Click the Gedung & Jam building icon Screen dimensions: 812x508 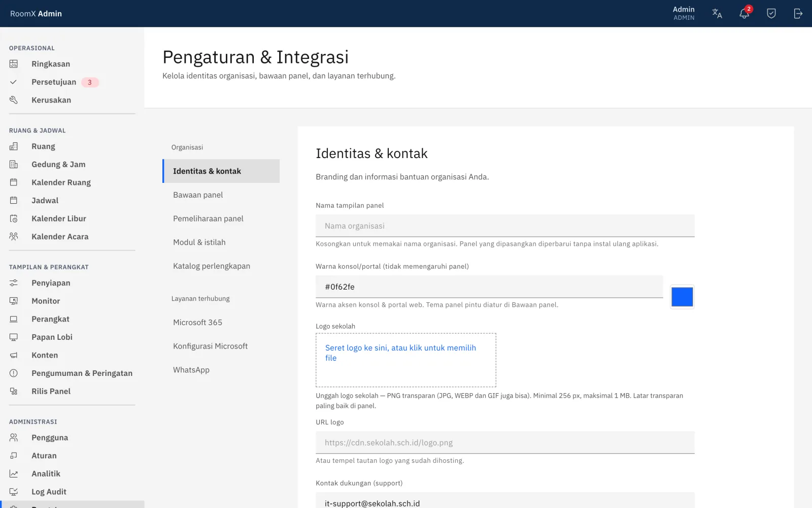(x=14, y=165)
